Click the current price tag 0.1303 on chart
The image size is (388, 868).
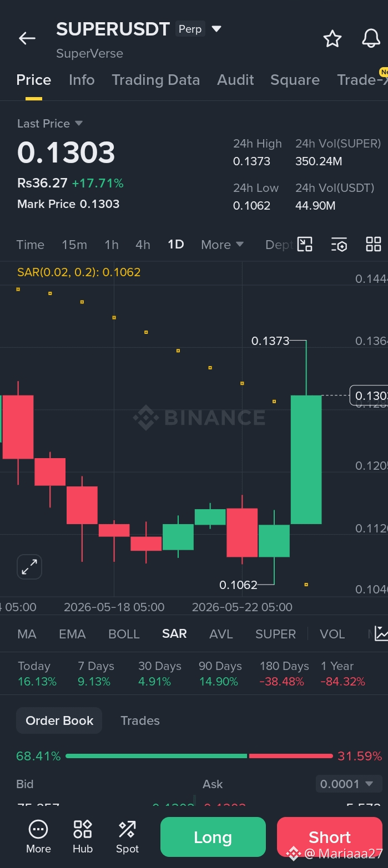(369, 396)
